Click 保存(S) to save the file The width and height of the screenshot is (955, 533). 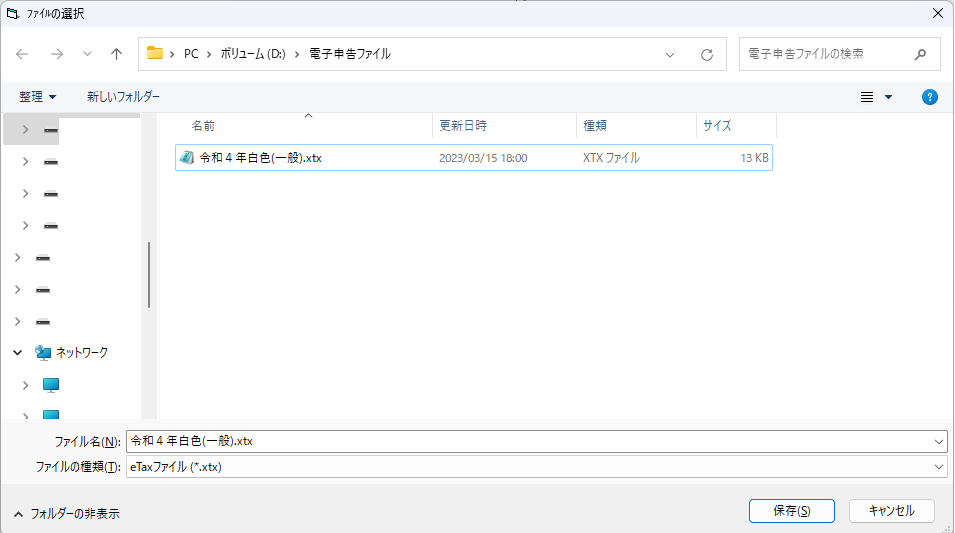[x=792, y=511]
